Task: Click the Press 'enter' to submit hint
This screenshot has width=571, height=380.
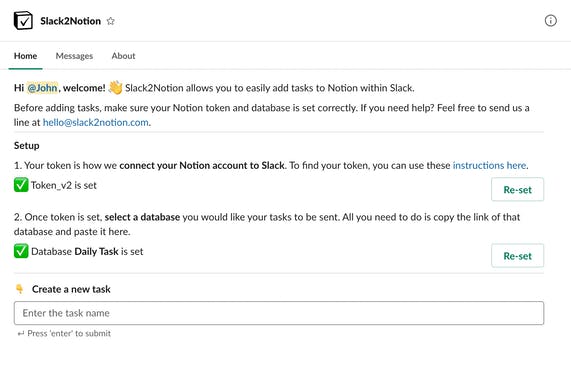Action: pos(69,333)
